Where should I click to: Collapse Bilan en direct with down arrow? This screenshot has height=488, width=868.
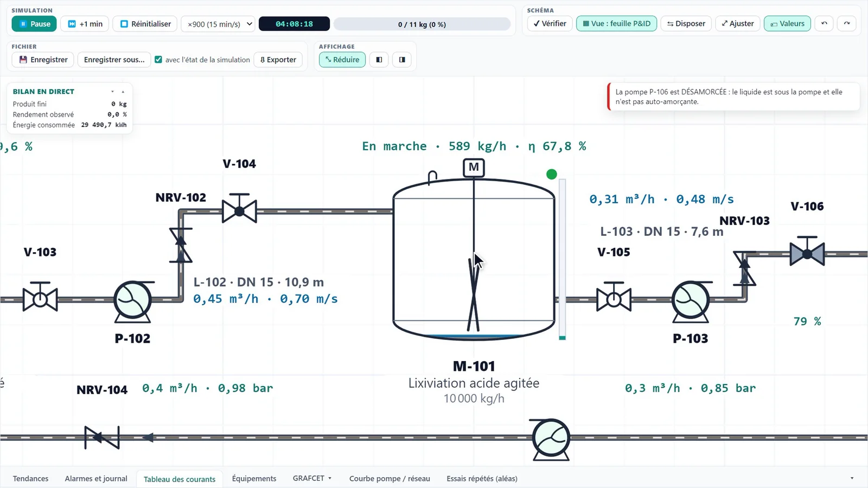point(112,92)
